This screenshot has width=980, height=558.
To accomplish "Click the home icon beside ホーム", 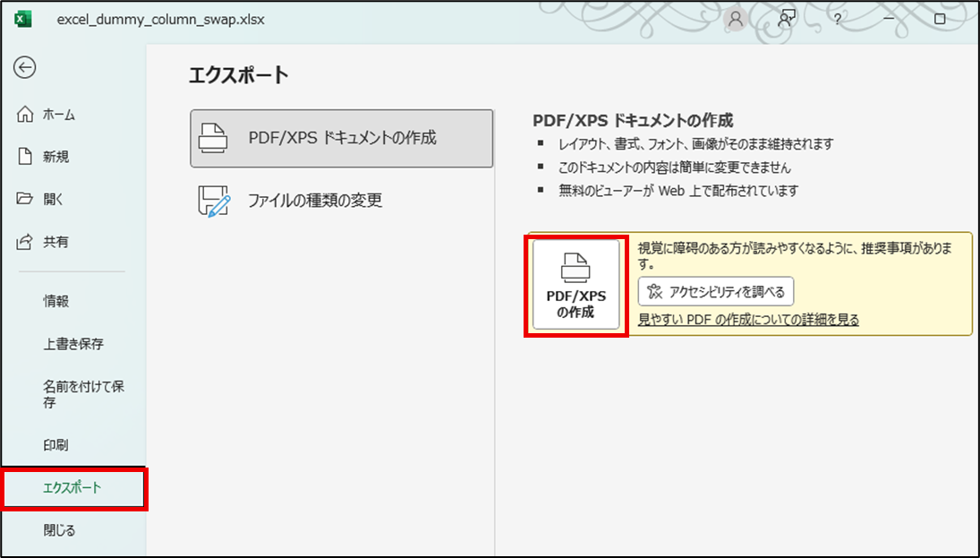I will [x=25, y=115].
